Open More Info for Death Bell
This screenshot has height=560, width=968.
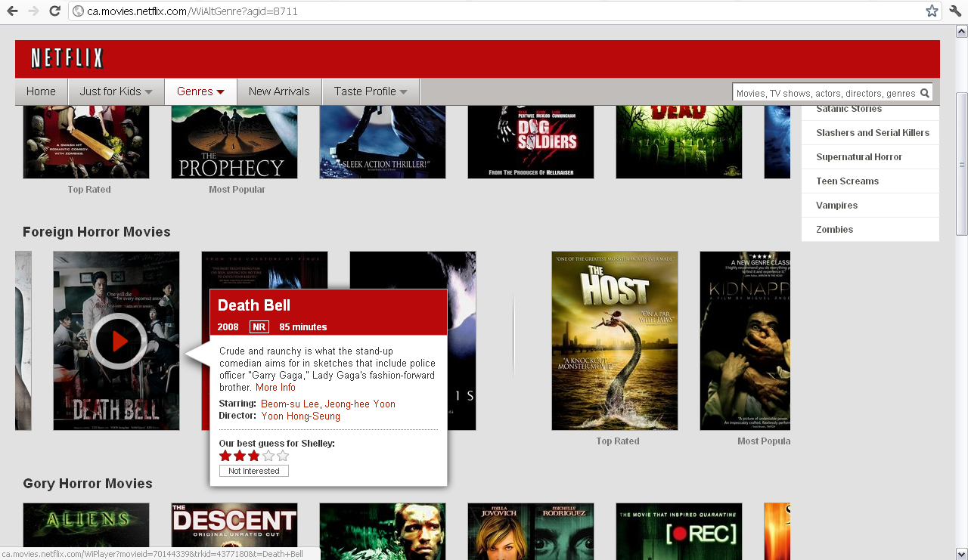(275, 387)
